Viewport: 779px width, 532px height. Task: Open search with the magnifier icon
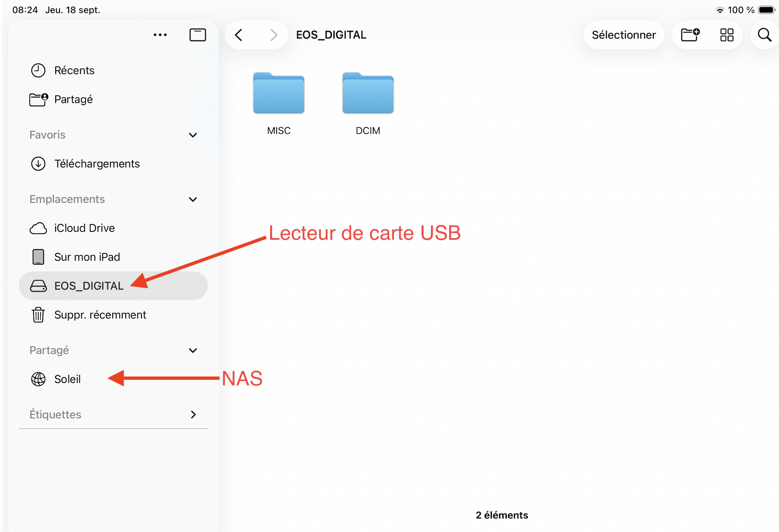pos(764,35)
